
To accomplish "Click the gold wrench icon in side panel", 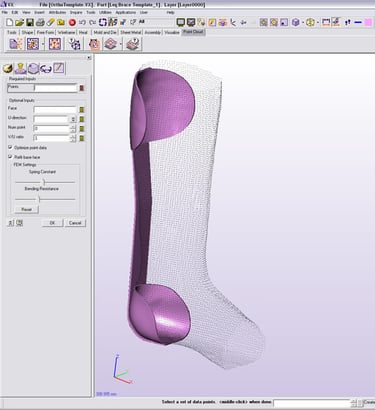I will pos(8,68).
